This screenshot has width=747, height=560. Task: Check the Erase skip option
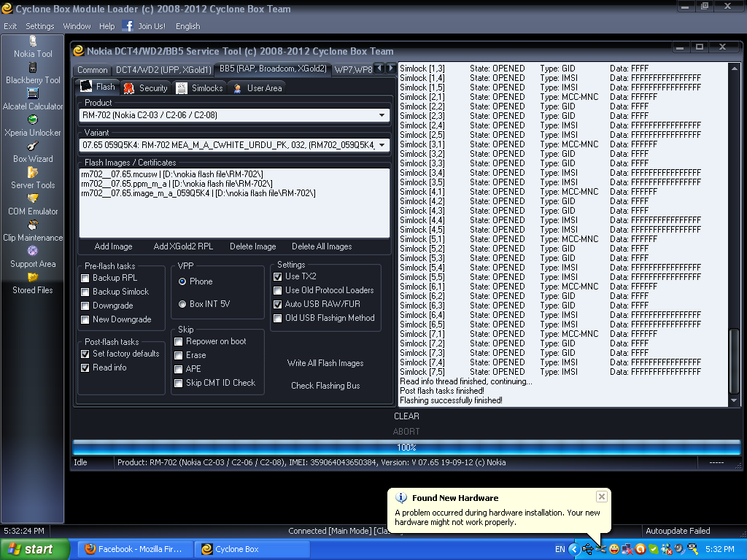tap(178, 355)
